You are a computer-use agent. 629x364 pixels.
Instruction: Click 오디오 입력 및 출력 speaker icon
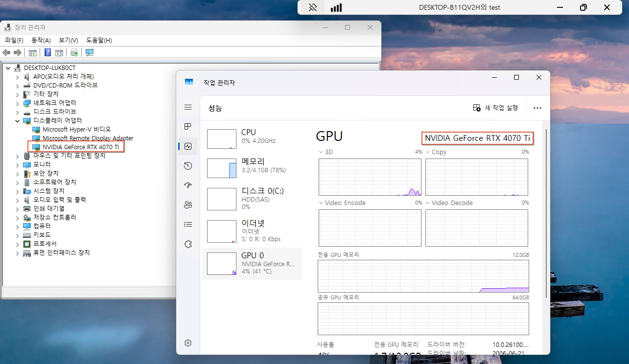coord(27,200)
